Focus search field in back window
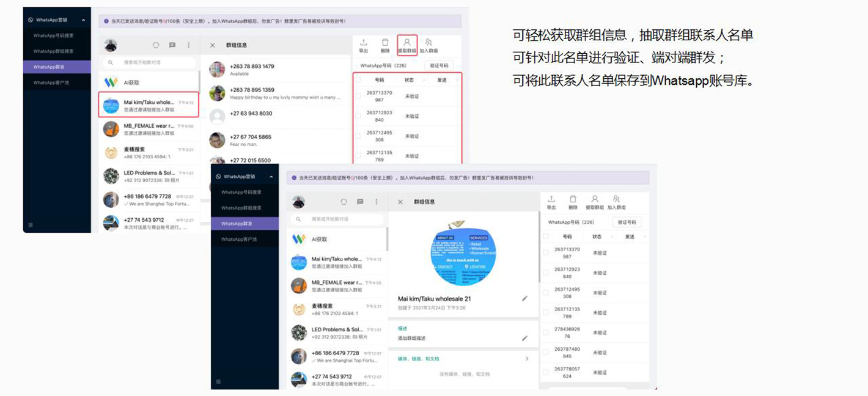The image size is (868, 396). point(149,62)
